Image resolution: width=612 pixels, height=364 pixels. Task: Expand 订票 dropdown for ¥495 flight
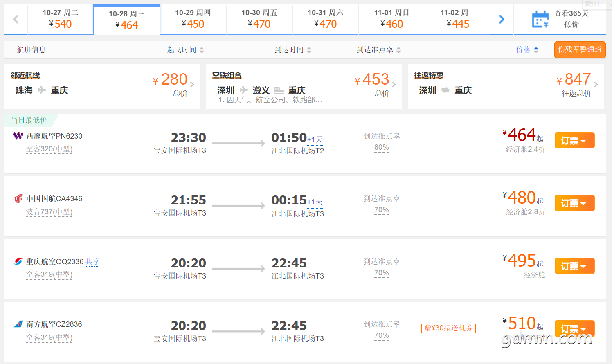(574, 266)
